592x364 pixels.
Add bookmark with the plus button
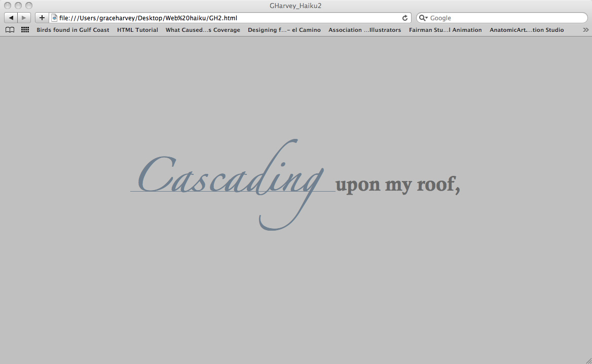point(42,18)
